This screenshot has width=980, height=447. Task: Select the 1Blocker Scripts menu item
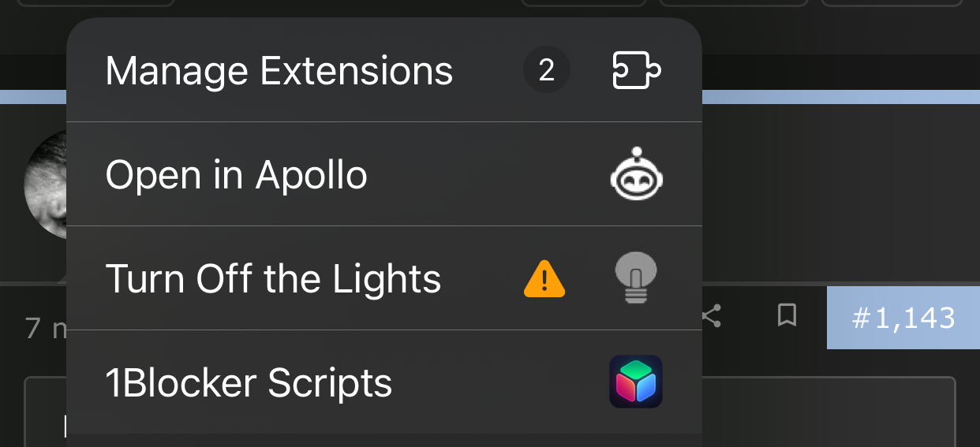click(x=384, y=382)
